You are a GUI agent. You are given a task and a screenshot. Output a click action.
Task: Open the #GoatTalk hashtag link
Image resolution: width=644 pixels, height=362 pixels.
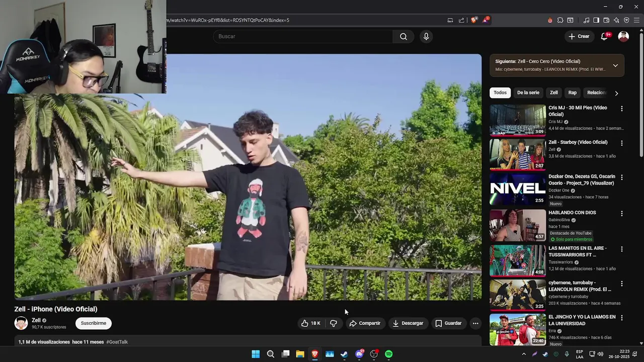117,342
